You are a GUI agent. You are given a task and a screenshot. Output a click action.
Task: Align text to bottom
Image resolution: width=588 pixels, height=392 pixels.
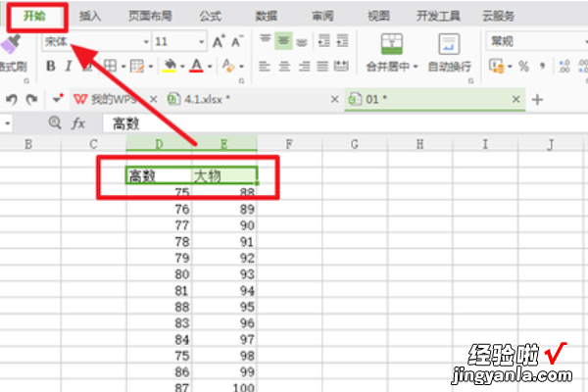tap(302, 41)
